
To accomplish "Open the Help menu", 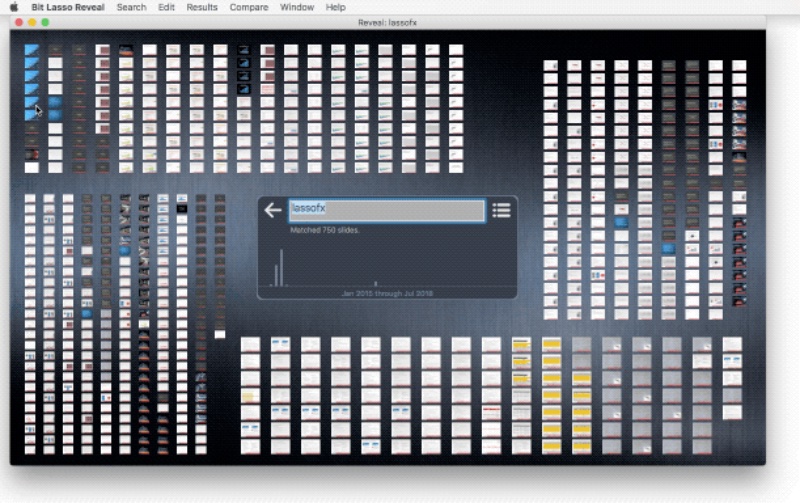I will tap(335, 7).
